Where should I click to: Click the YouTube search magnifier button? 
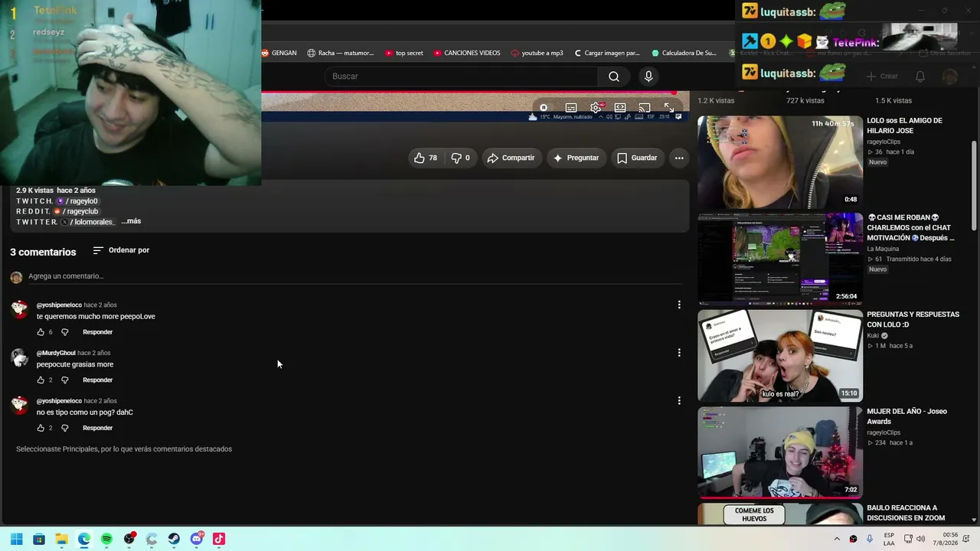(x=613, y=76)
